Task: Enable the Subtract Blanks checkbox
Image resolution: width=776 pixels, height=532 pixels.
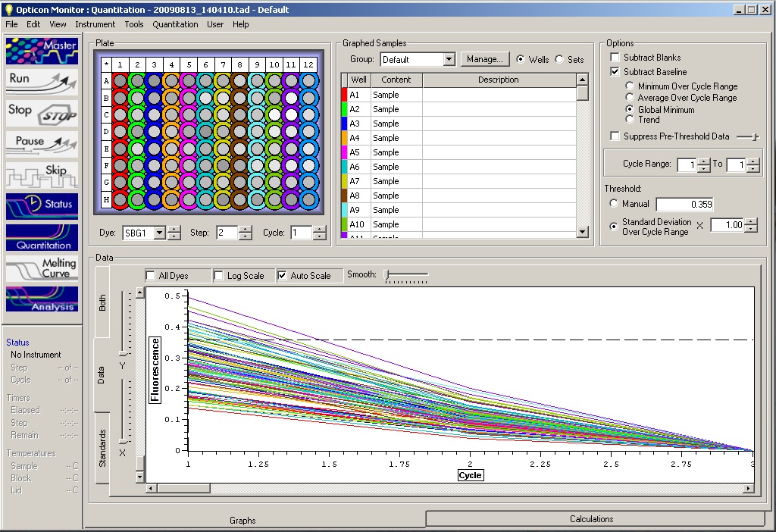Action: 616,58
